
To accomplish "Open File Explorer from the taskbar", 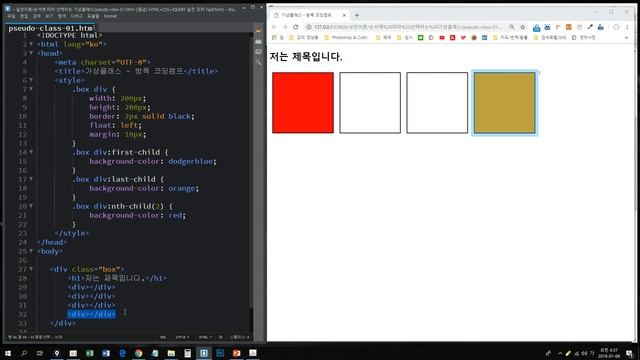I will coord(171,353).
